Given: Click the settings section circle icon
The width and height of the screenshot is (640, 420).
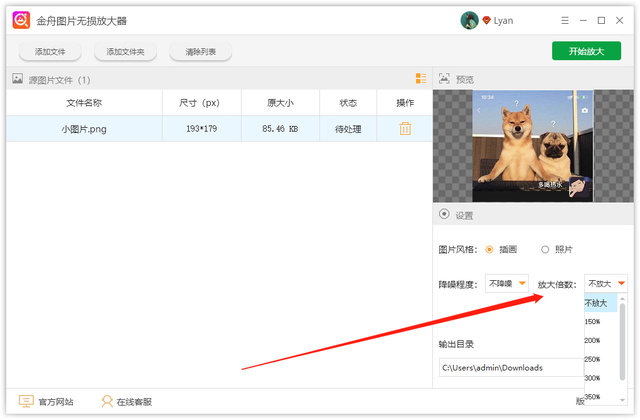Looking at the screenshot, I should click(444, 214).
